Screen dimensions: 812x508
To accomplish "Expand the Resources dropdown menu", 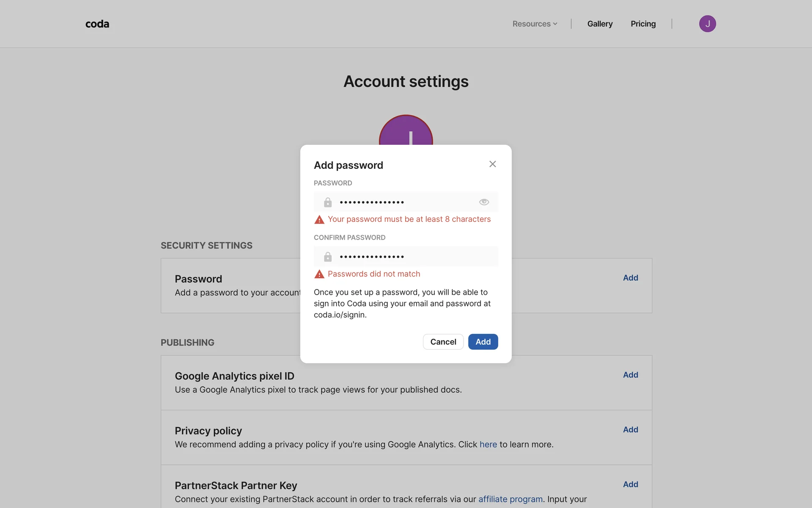I will [535, 24].
